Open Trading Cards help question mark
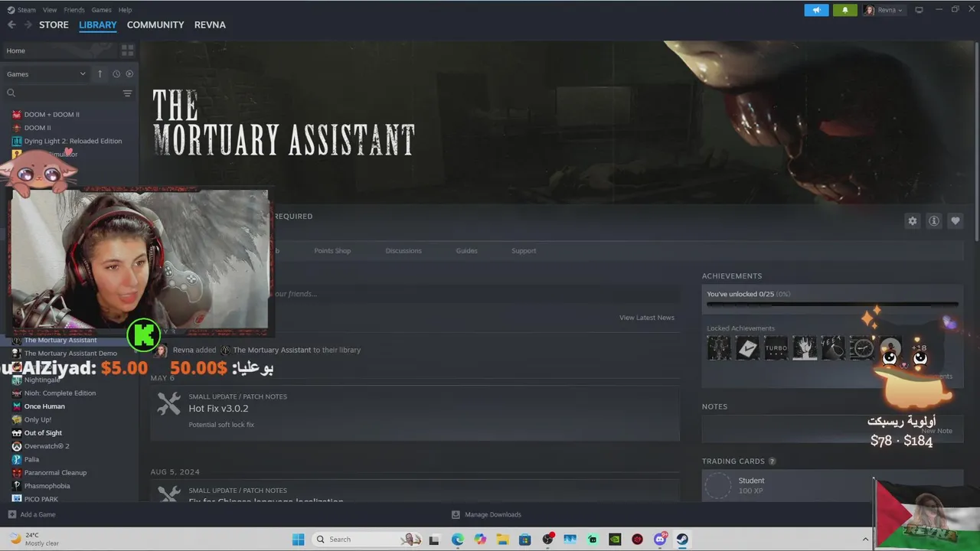The image size is (980, 551). click(x=772, y=461)
